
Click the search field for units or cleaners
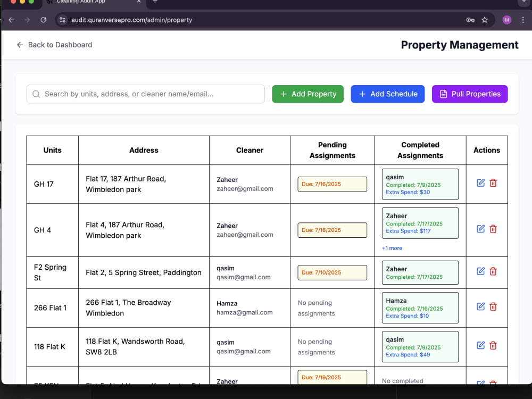(146, 94)
